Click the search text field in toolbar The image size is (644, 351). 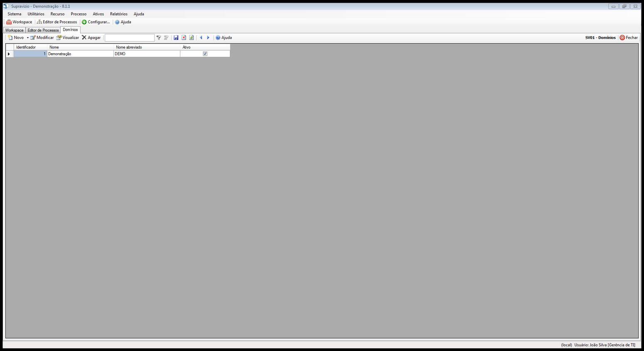coord(129,38)
